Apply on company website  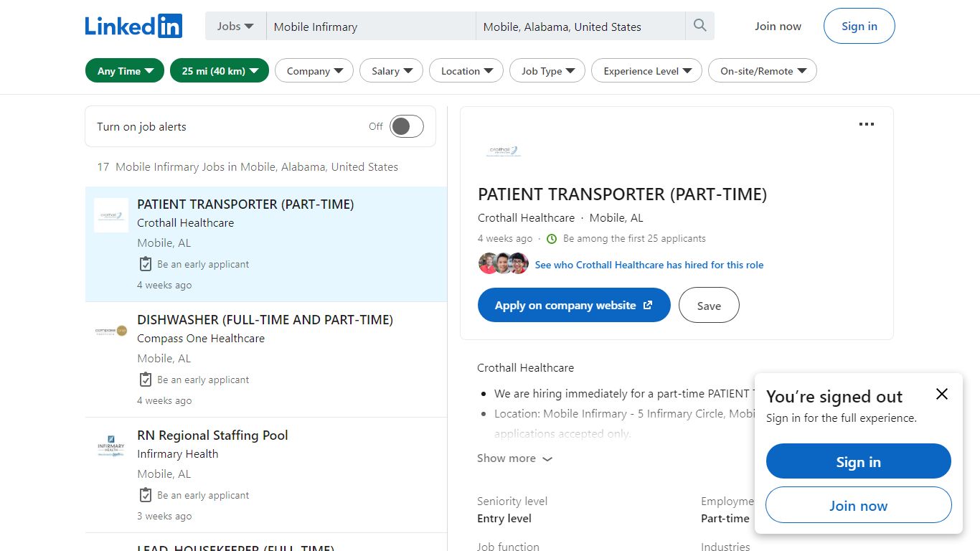(x=574, y=305)
